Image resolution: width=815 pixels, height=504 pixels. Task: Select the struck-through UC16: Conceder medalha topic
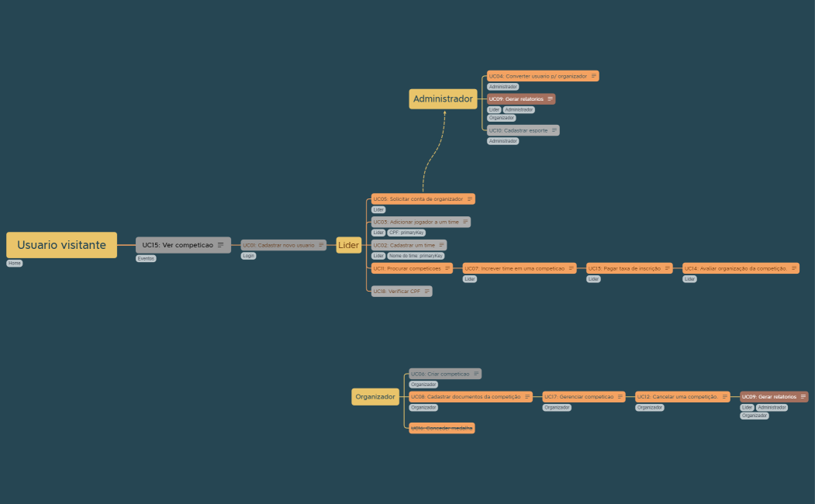click(441, 428)
